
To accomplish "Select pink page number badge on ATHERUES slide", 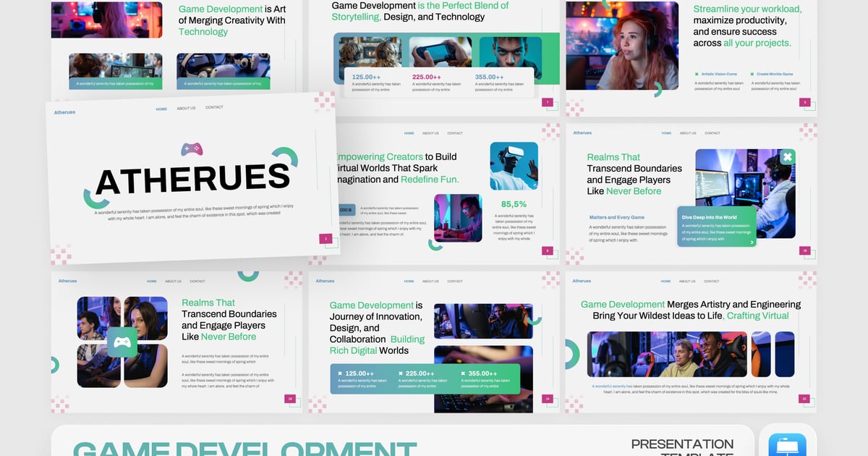I will [325, 238].
